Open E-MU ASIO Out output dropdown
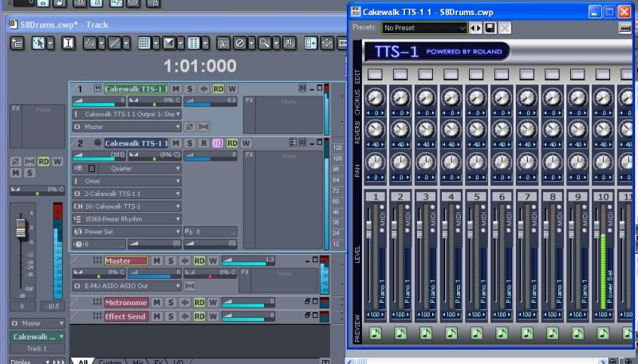 [178, 285]
